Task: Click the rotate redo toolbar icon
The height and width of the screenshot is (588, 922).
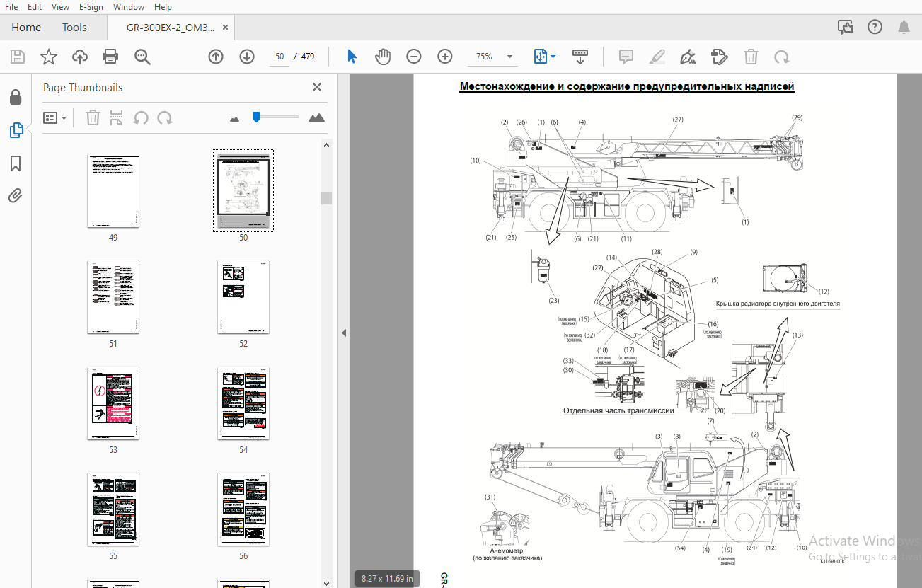Action: point(782,57)
